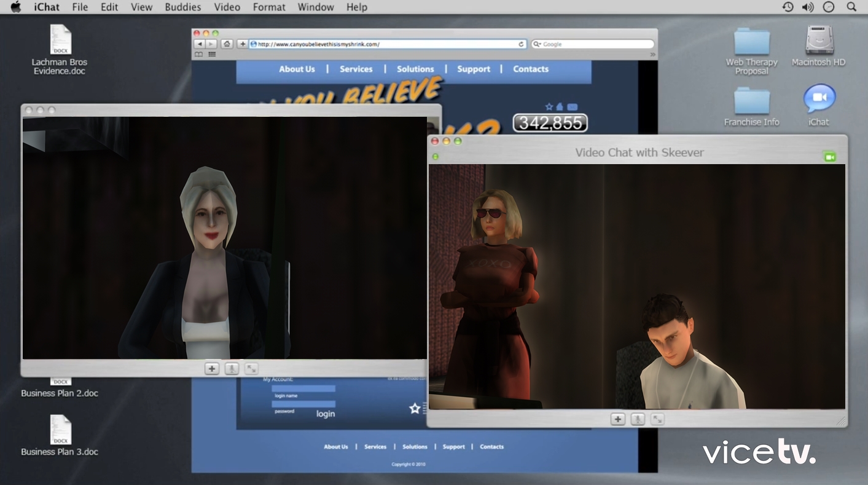The height and width of the screenshot is (485, 868).
Task: Mute microphone in left video window
Action: coord(232,369)
